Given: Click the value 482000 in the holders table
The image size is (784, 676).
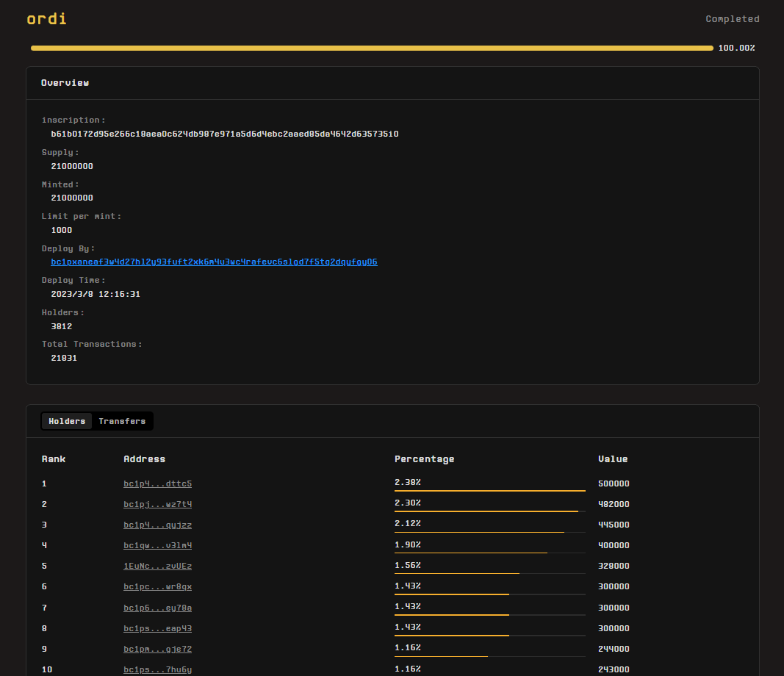Looking at the screenshot, I should [614, 504].
